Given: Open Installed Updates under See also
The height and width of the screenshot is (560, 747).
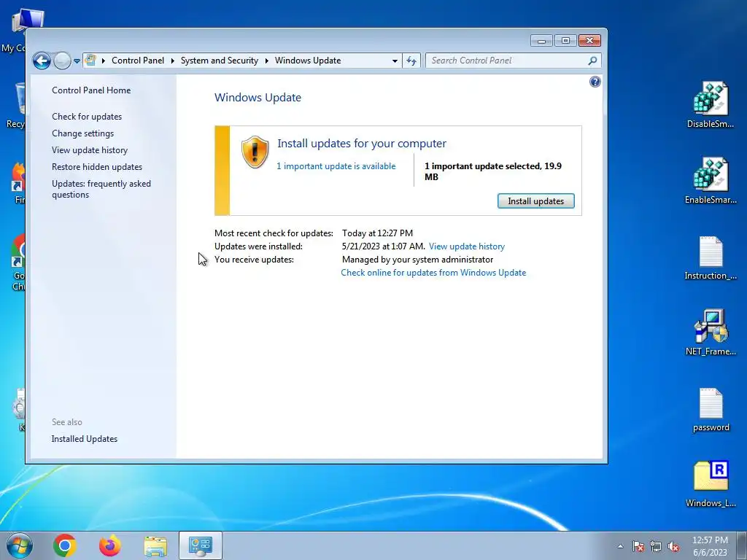Looking at the screenshot, I should coord(85,439).
